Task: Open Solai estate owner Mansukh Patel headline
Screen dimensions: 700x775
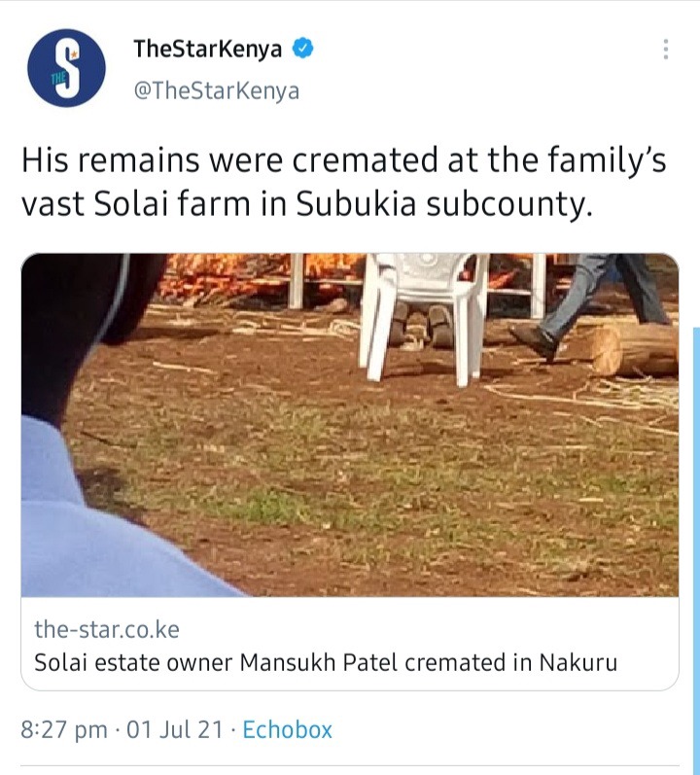Action: [326, 663]
